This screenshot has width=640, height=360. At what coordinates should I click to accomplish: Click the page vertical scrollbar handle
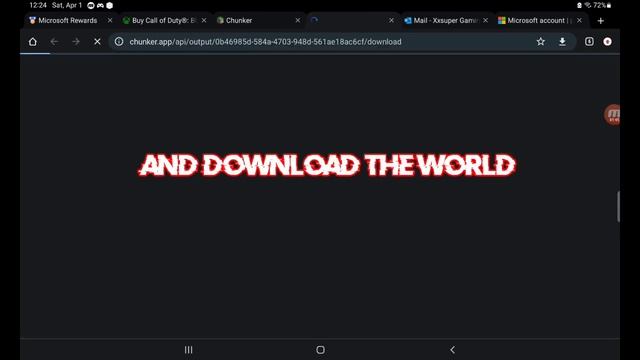point(618,207)
